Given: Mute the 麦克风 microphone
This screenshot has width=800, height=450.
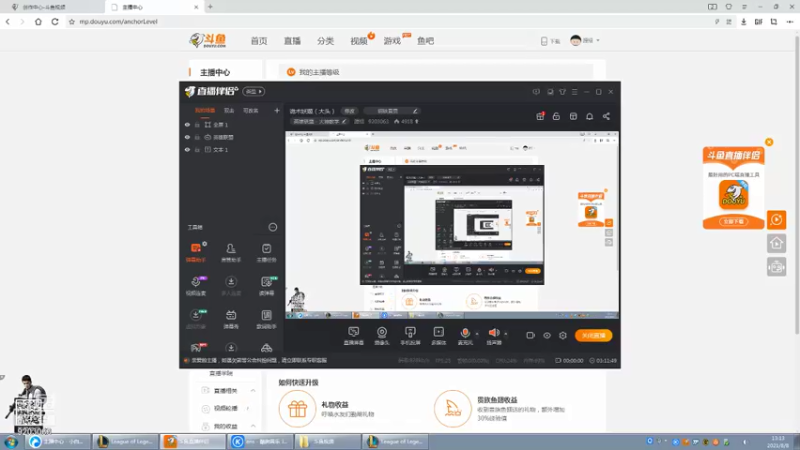Looking at the screenshot, I should 465,336.
